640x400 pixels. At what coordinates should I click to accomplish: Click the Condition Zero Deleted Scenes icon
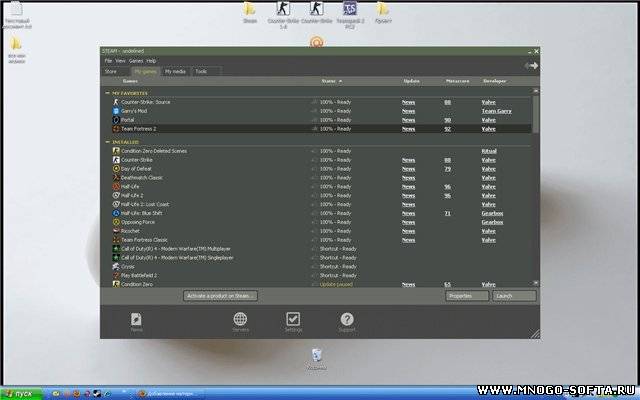(x=116, y=151)
